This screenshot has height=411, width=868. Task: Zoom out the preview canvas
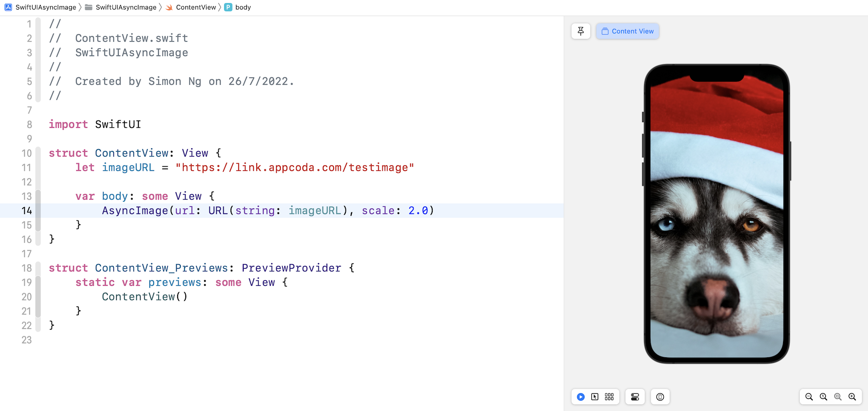pos(809,397)
